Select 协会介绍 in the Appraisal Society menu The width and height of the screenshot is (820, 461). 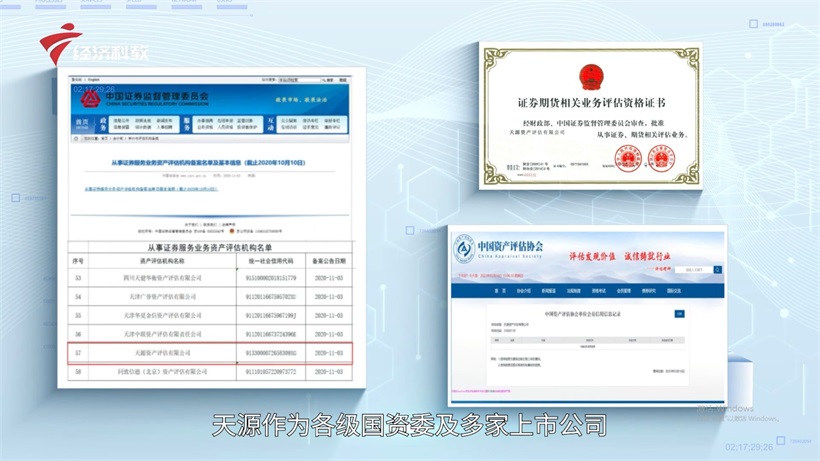523,291
